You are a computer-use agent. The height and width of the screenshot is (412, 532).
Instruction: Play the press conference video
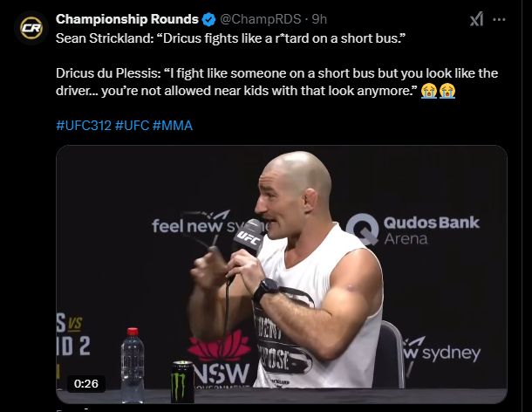(282, 274)
